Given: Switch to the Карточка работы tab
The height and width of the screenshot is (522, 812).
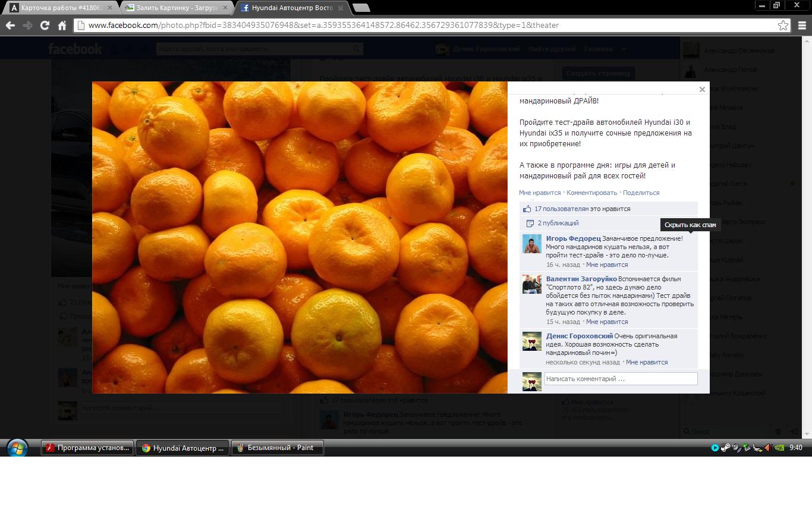Looking at the screenshot, I should click(62, 8).
